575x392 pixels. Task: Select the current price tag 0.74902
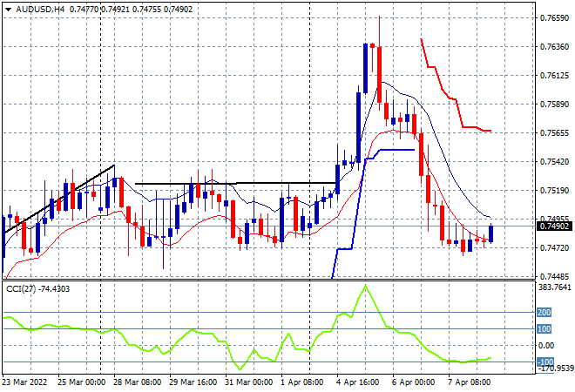pyautogui.click(x=554, y=226)
